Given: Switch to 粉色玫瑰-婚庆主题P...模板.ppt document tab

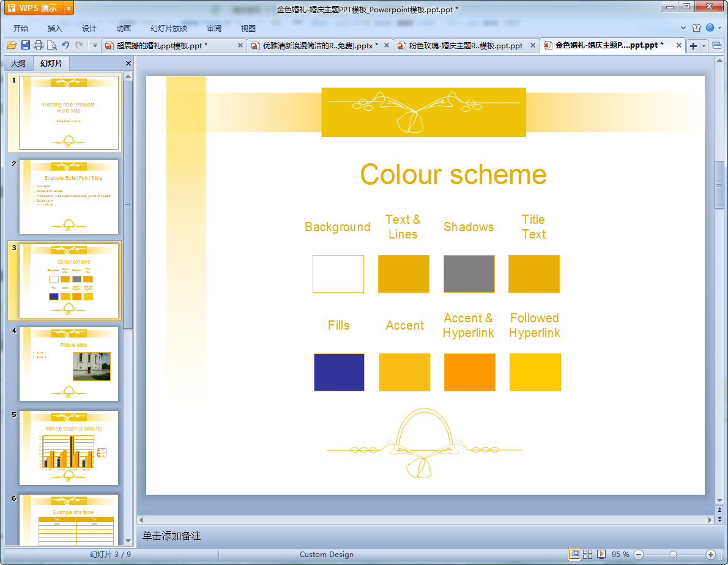Looking at the screenshot, I should 466,45.
